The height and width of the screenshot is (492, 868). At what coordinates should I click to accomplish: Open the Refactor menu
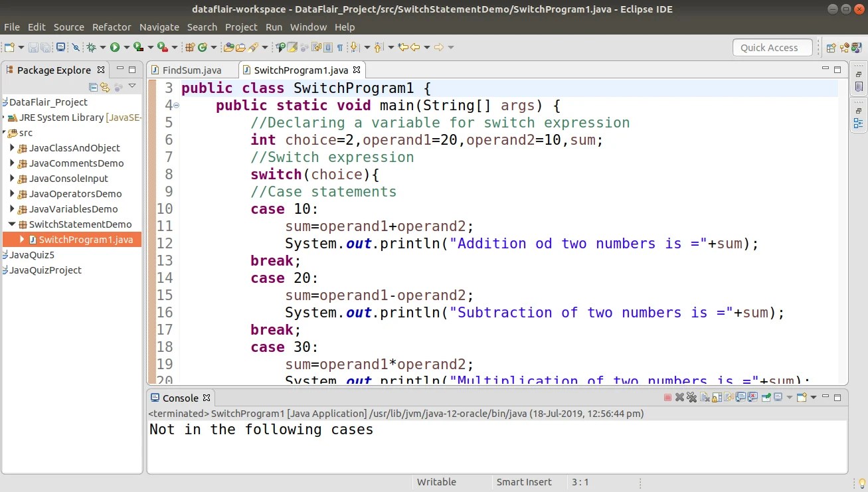112,27
